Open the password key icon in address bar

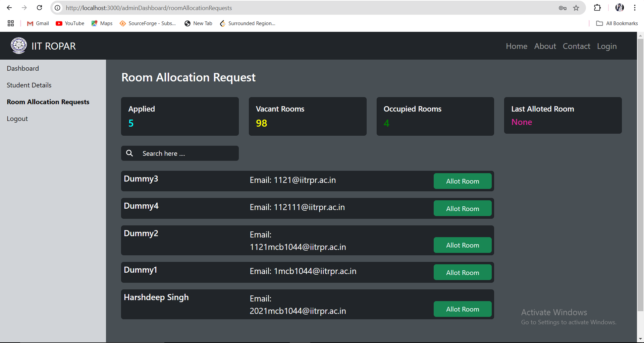tap(562, 8)
